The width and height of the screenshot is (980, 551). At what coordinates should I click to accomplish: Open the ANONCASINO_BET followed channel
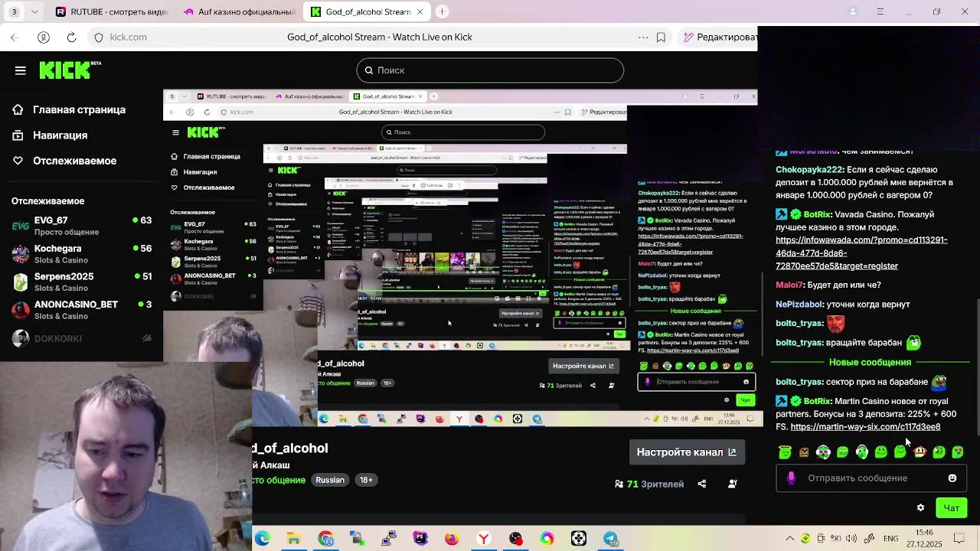point(81,310)
